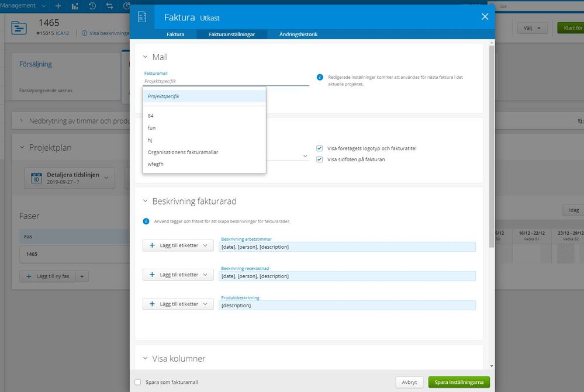Collapse the Mall section

[x=145, y=57]
